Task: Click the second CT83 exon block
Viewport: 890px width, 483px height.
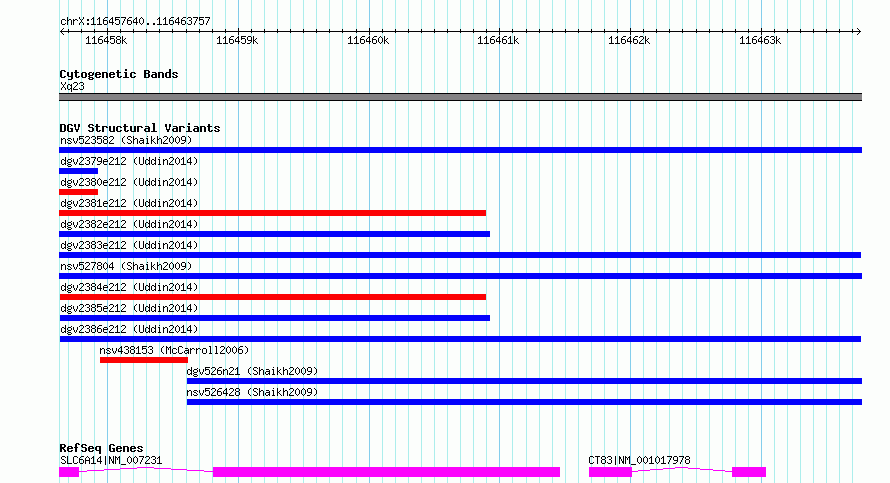Action: (x=749, y=472)
